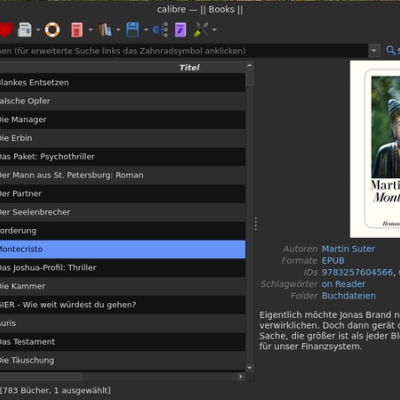Open the Buchdateien folder link
Image resolution: width=400 pixels, height=400 pixels.
tap(349, 296)
